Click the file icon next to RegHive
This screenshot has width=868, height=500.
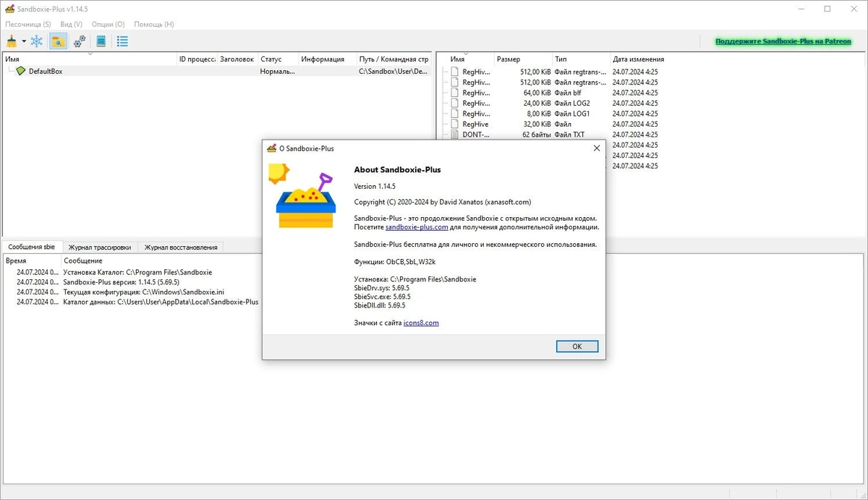click(455, 124)
